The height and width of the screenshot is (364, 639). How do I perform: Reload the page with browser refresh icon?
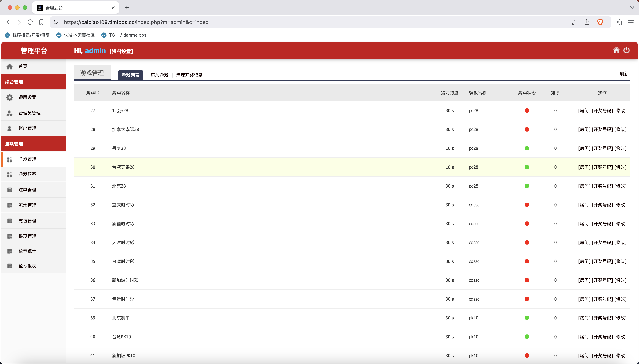[x=30, y=22]
